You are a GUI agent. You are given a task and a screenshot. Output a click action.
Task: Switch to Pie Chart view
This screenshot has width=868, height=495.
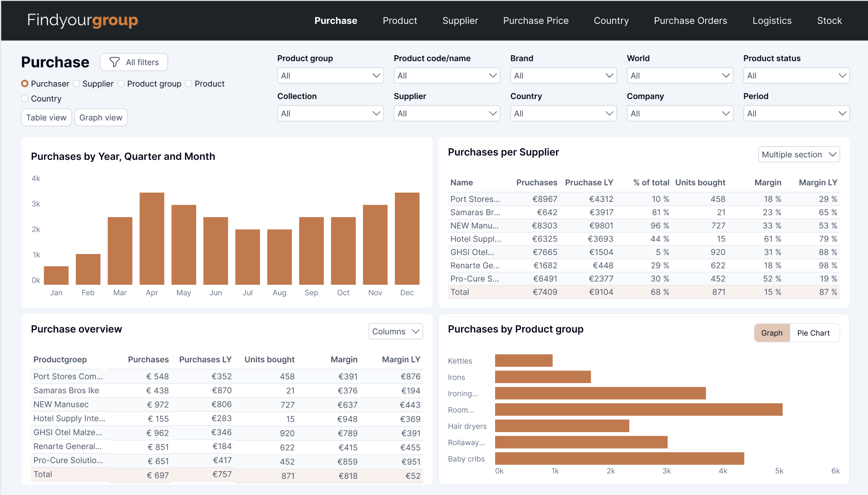[x=813, y=333]
